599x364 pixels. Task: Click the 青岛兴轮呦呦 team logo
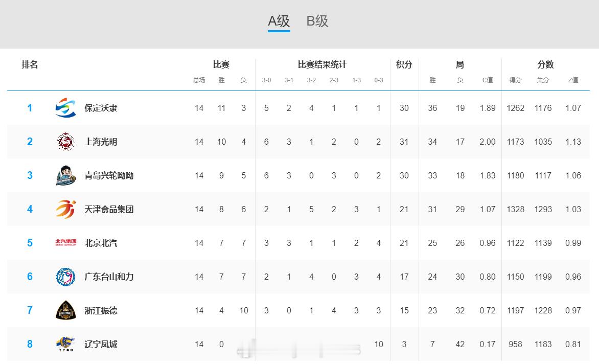pyautogui.click(x=65, y=175)
